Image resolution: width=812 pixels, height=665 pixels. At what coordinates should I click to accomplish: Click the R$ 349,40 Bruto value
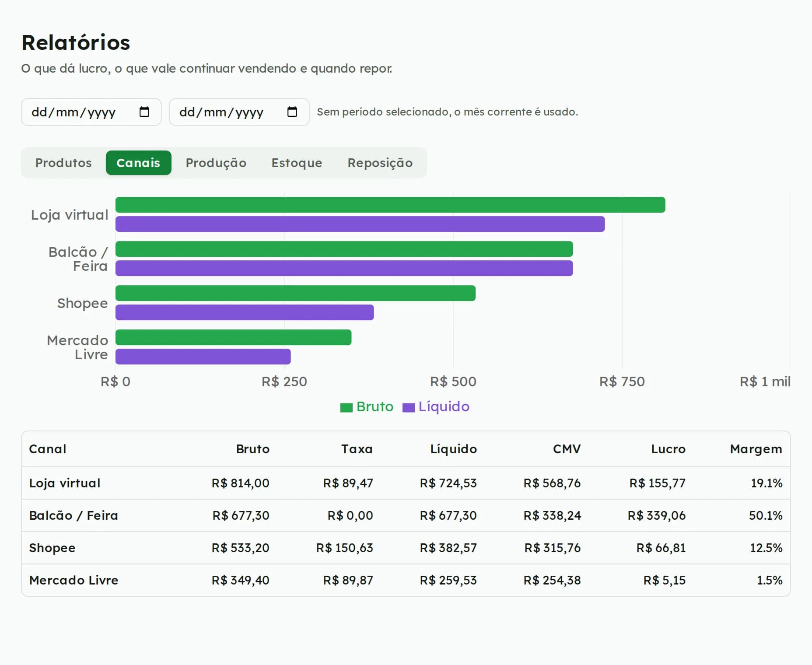tap(241, 580)
